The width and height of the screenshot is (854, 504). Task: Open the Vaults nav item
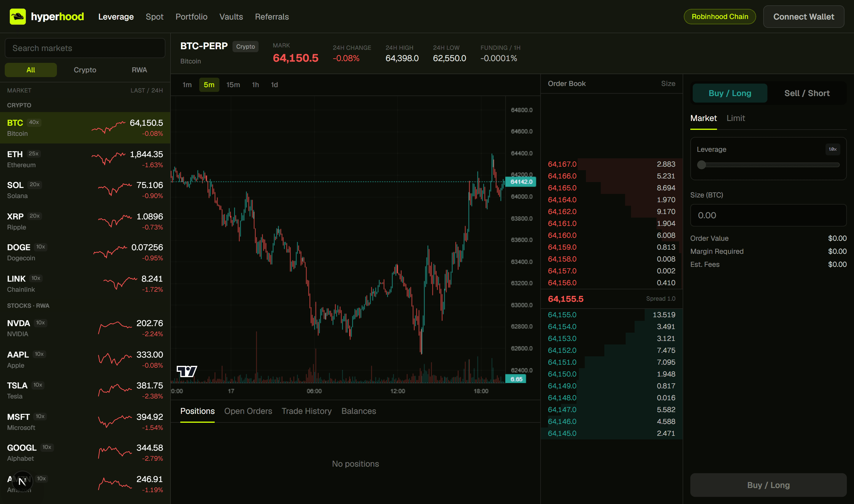pyautogui.click(x=231, y=17)
